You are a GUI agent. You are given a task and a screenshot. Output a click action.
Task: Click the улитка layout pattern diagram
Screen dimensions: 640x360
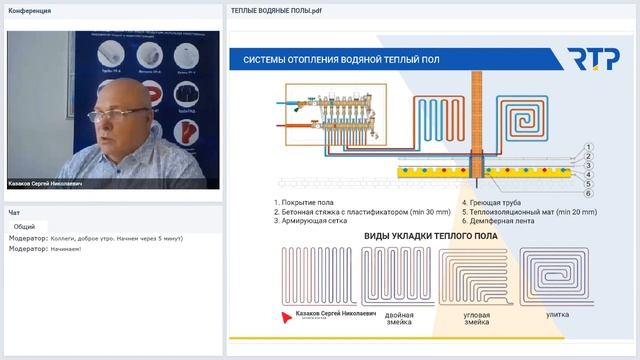click(557, 276)
